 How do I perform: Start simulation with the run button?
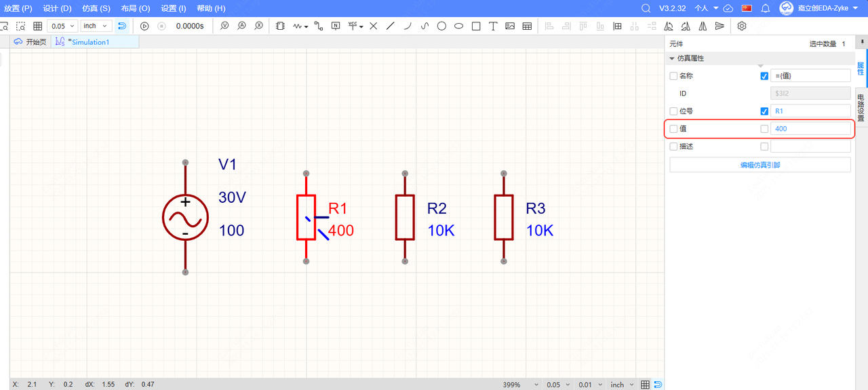(x=144, y=26)
